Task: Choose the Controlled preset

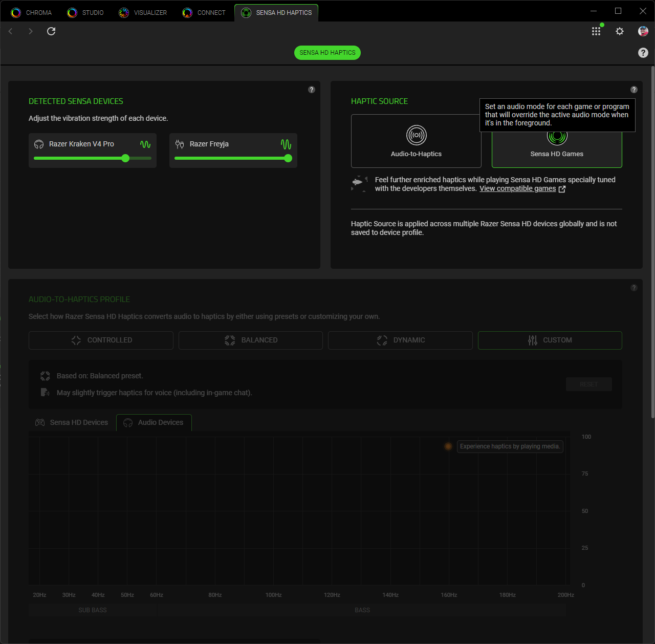Action: 101,340
